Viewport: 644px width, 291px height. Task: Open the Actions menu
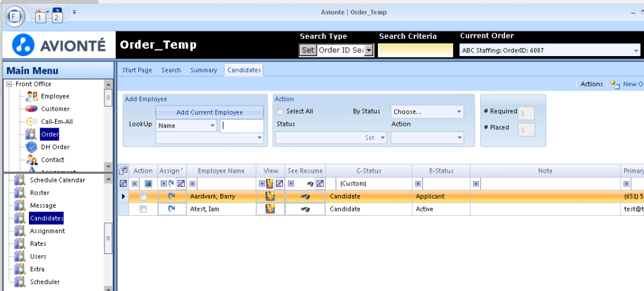point(592,84)
